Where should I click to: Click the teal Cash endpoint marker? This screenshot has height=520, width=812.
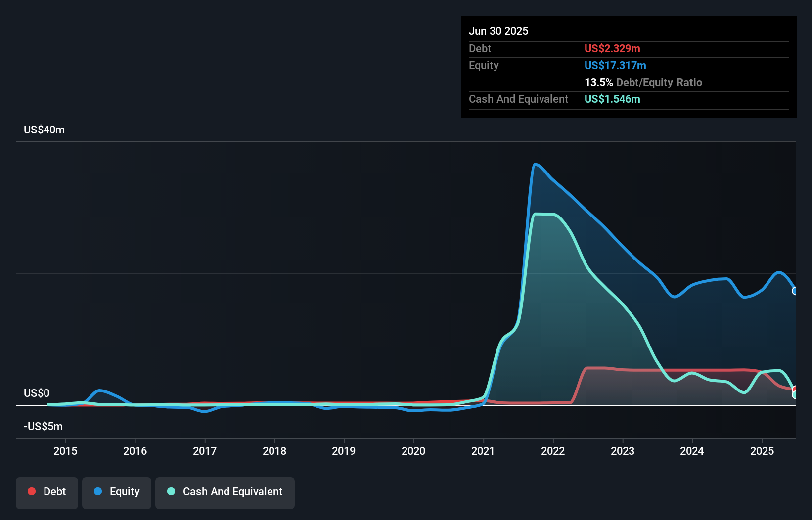click(x=795, y=394)
